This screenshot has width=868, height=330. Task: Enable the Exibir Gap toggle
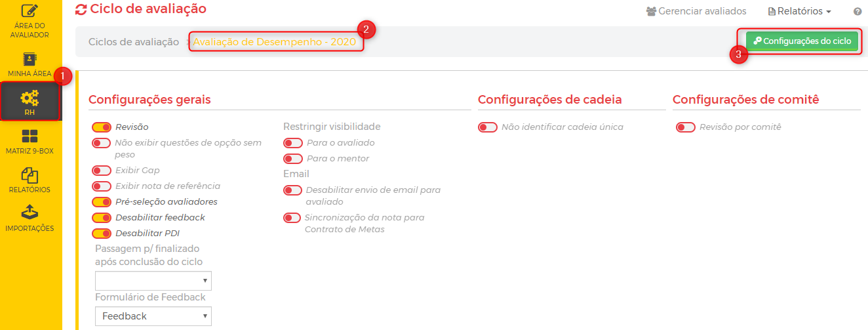[x=102, y=171]
